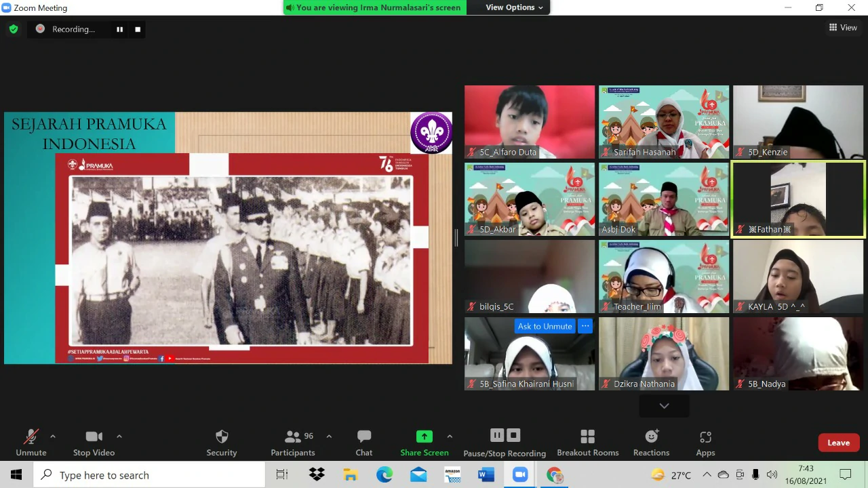Open the Chat panel
This screenshot has width=868, height=488.
[x=363, y=442]
